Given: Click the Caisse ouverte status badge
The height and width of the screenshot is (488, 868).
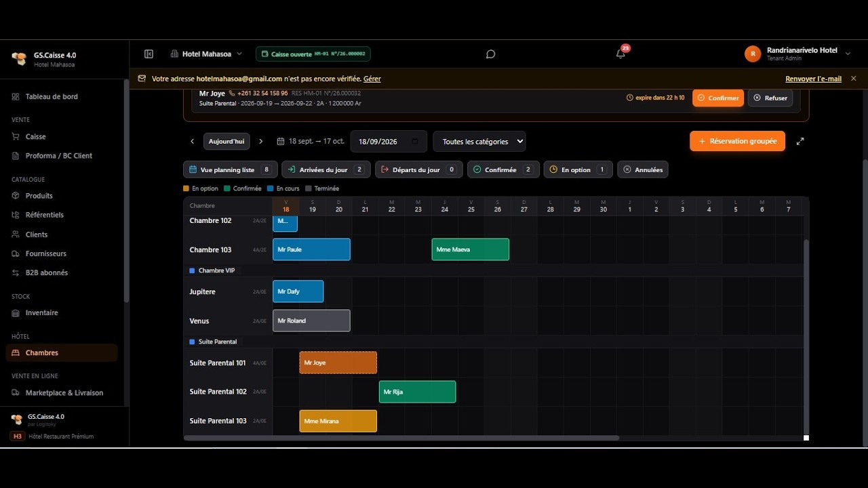Looking at the screenshot, I should [313, 54].
